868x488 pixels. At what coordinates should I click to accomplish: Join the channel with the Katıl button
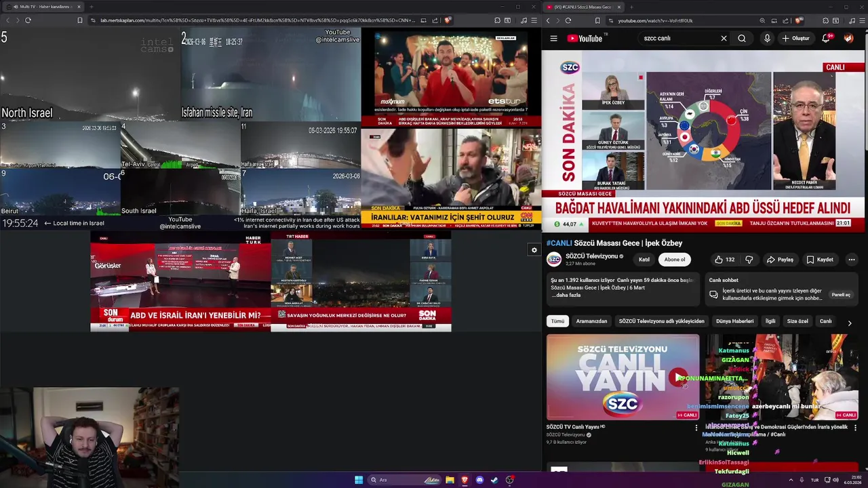[x=644, y=260]
